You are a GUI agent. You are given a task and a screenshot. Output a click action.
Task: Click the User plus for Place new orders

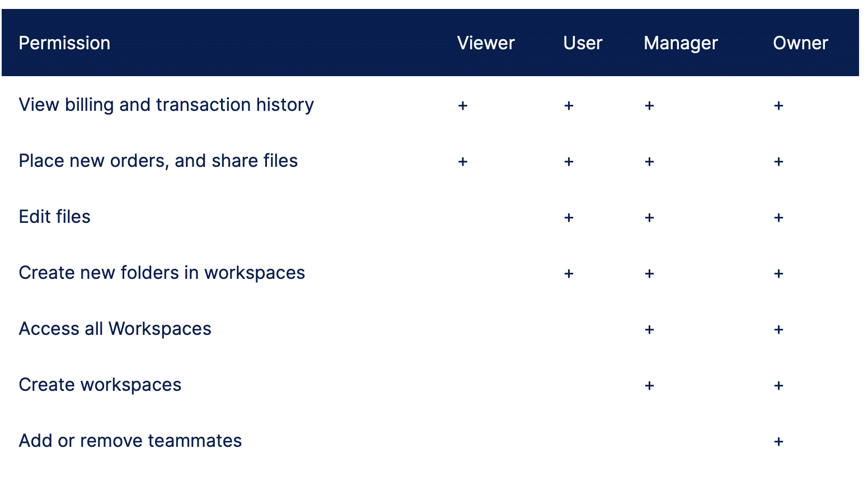[569, 162]
